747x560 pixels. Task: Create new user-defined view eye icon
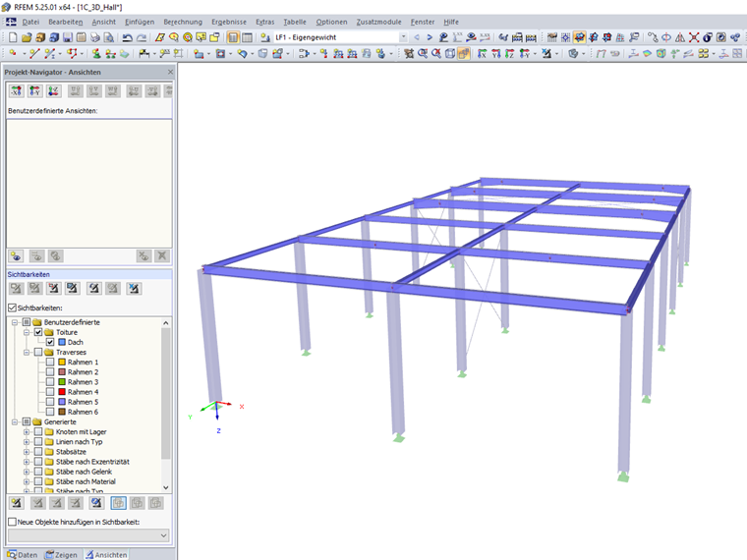[16, 256]
